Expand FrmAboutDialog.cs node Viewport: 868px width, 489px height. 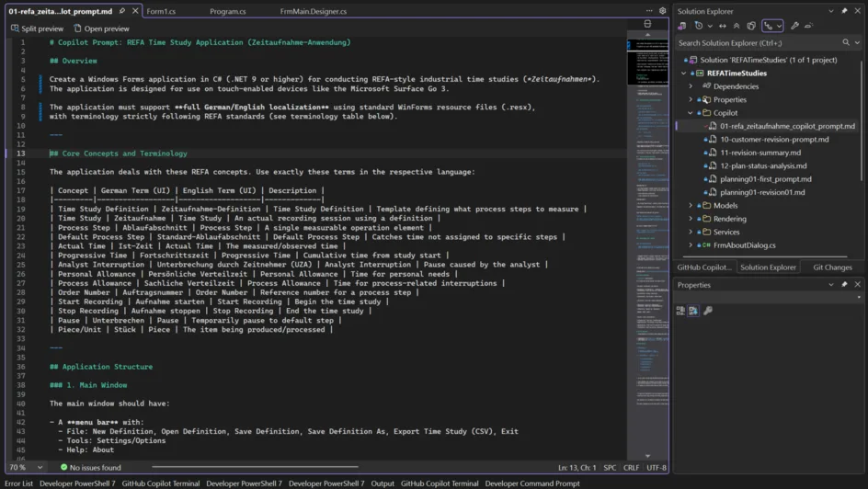691,245
